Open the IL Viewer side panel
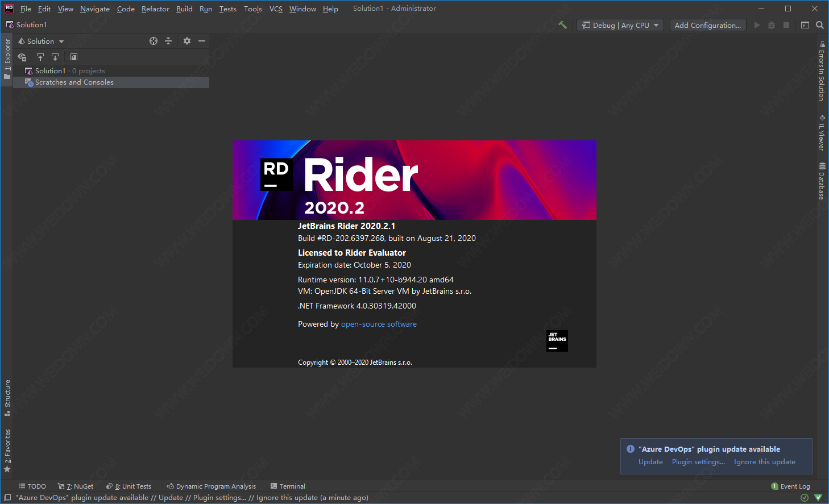The width and height of the screenshot is (829, 504). point(822,133)
